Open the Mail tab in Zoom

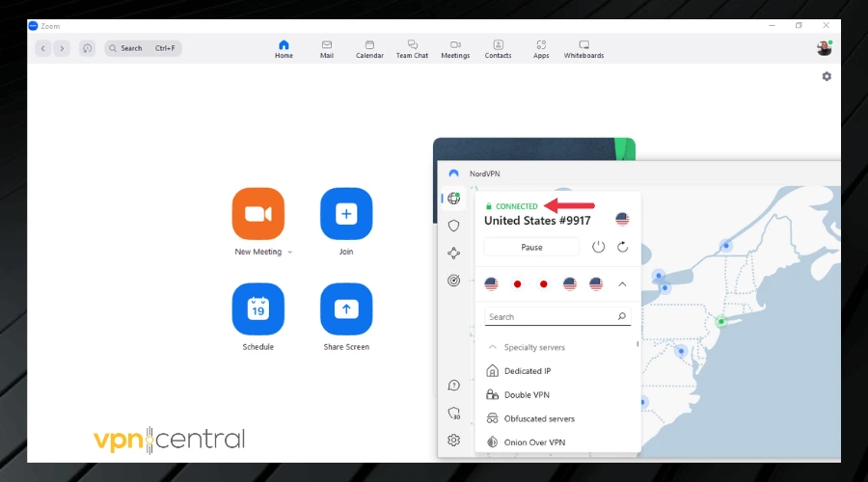coord(327,49)
